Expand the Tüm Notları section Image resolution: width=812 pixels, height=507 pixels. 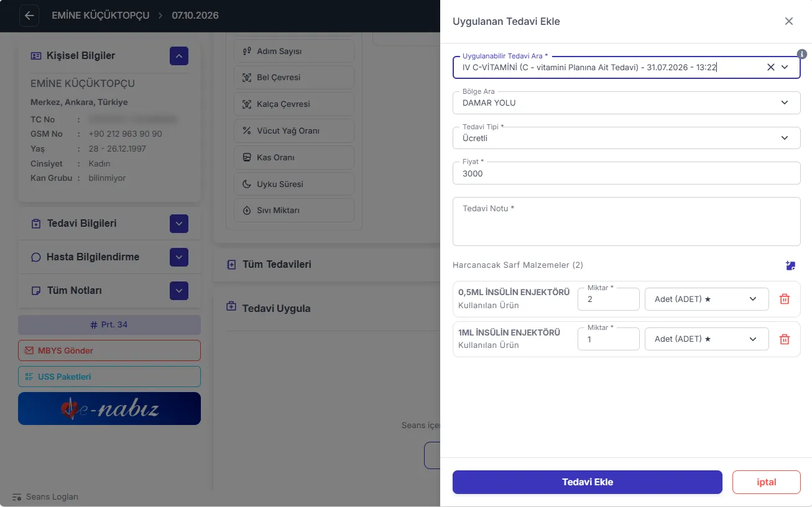click(178, 291)
